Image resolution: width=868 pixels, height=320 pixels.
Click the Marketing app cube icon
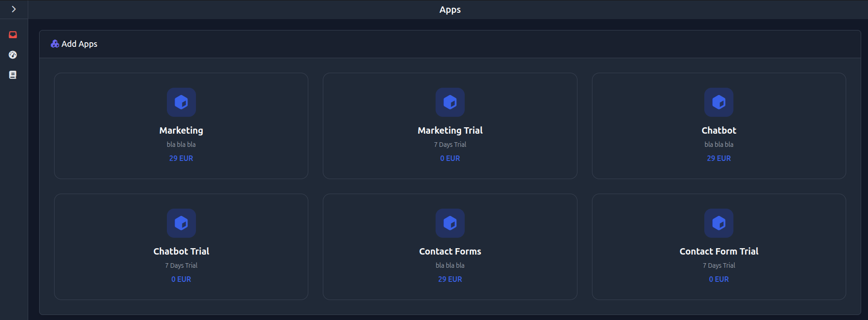(181, 102)
